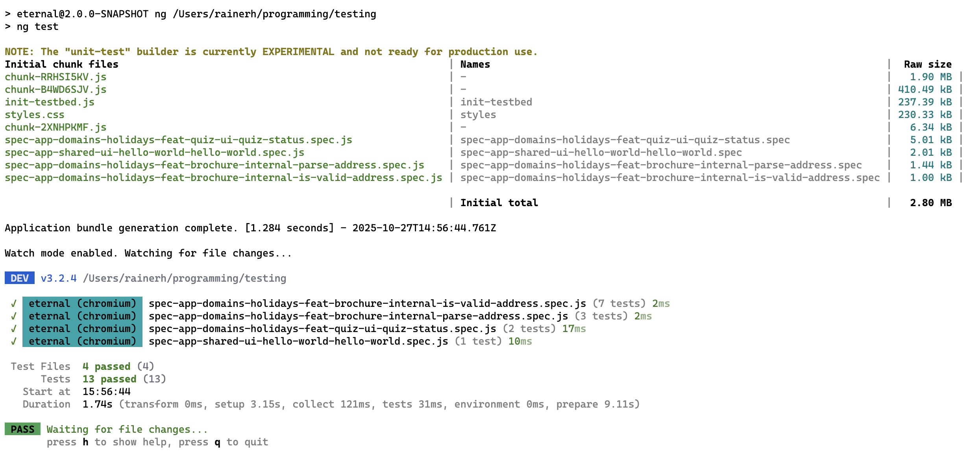980x454 pixels.
Task: Click the "Names" column header
Action: 475,65
